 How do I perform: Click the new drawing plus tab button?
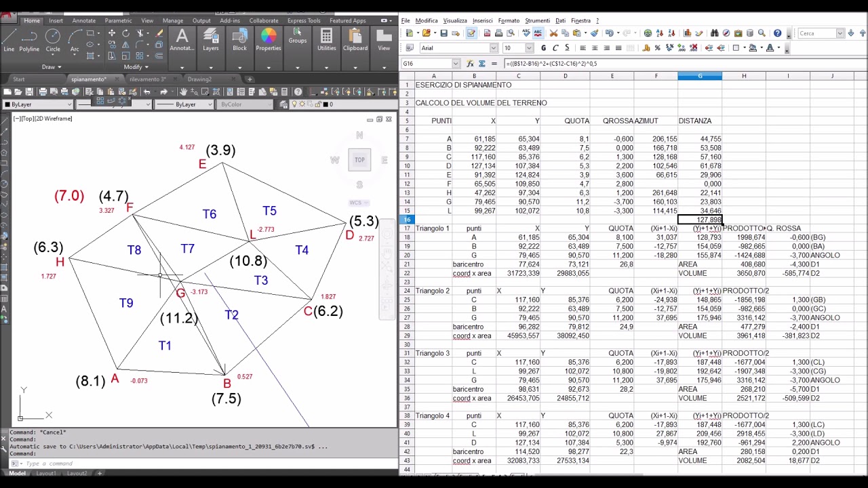click(250, 79)
